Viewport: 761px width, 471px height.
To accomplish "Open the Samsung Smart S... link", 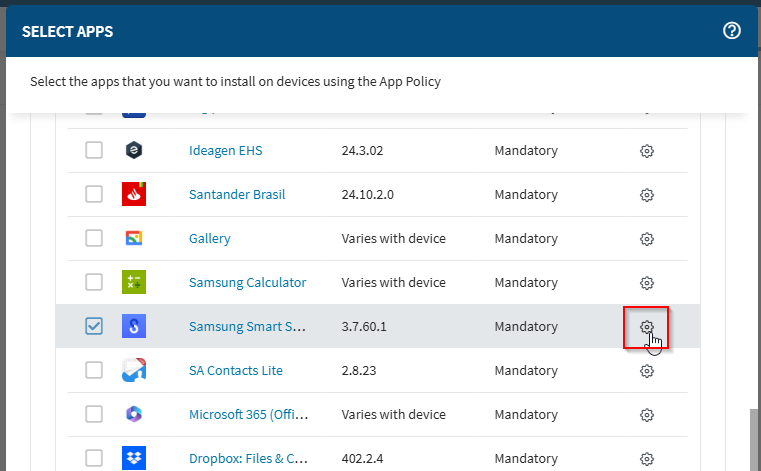I will coord(247,326).
